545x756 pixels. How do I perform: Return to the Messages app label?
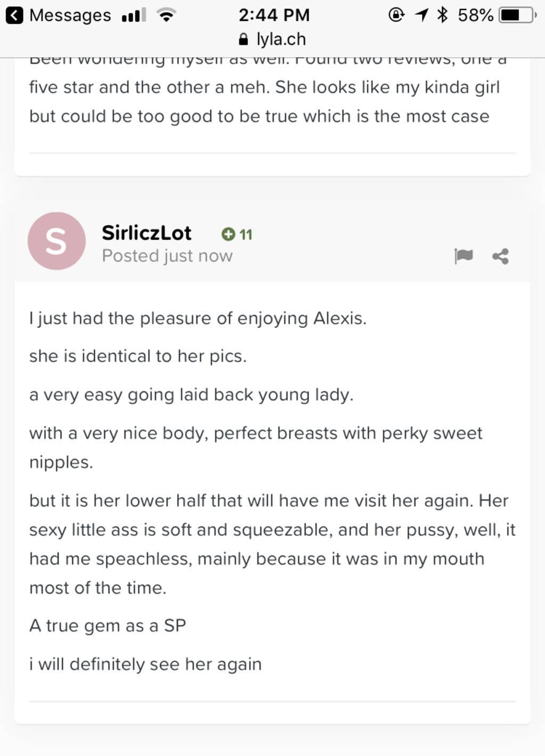point(70,15)
